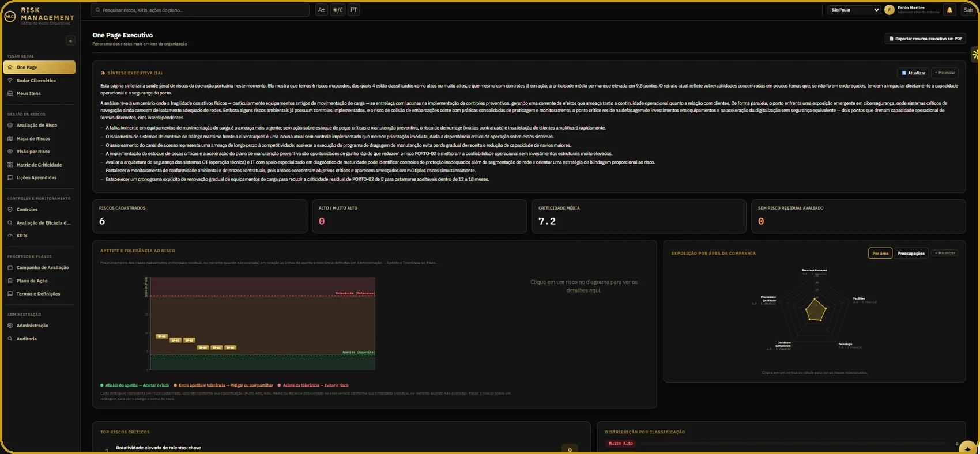Open Fabio Martins user profile

[x=912, y=10]
